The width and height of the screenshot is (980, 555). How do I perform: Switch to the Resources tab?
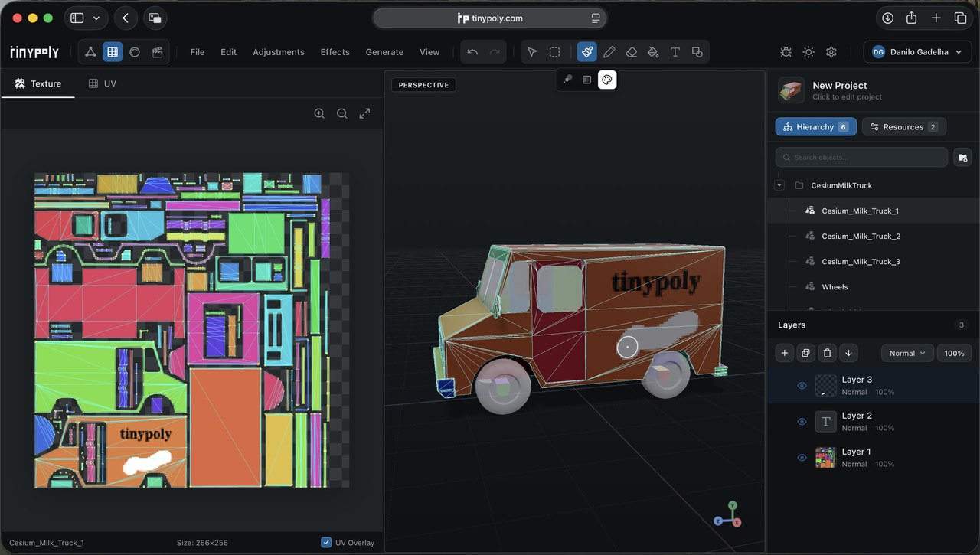(x=904, y=126)
